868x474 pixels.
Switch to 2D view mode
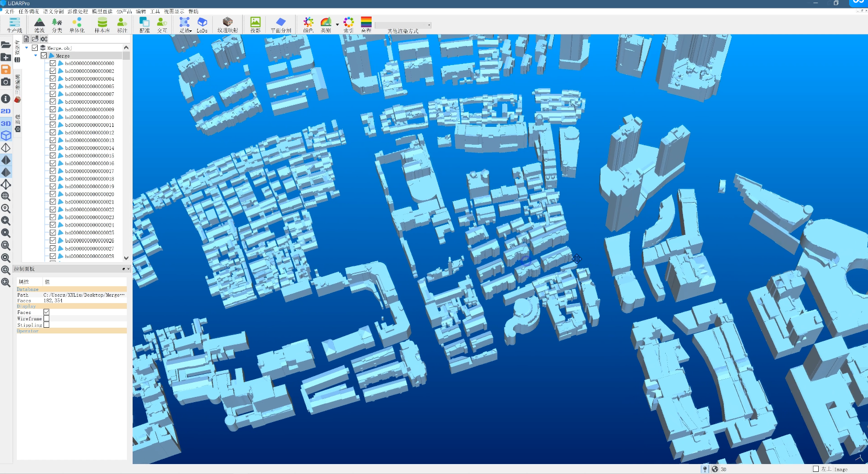click(x=6, y=111)
